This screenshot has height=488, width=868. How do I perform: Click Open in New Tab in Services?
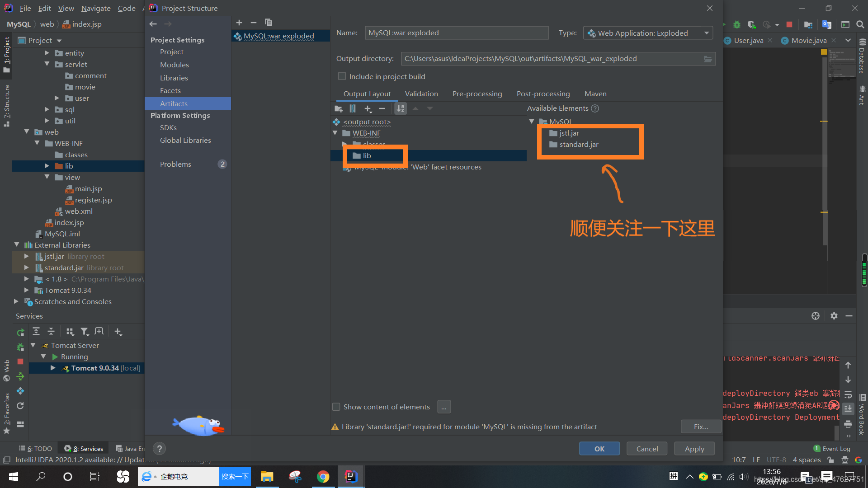pos(99,332)
